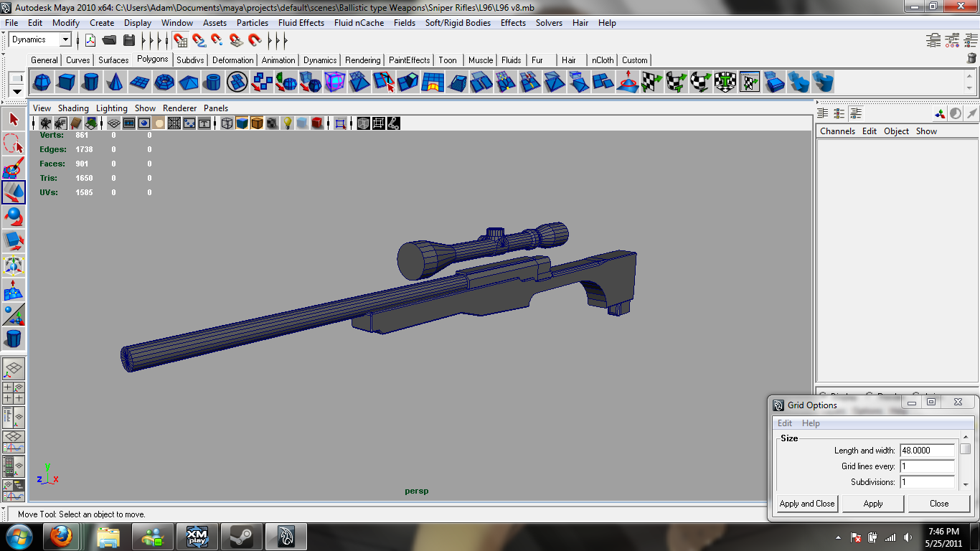Viewport: 980px width, 551px height.
Task: Open the Shading menu in the viewport
Action: [x=74, y=108]
